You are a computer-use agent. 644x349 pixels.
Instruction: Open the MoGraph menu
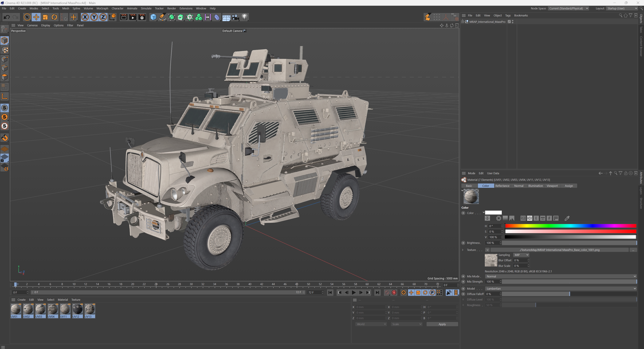click(x=102, y=8)
